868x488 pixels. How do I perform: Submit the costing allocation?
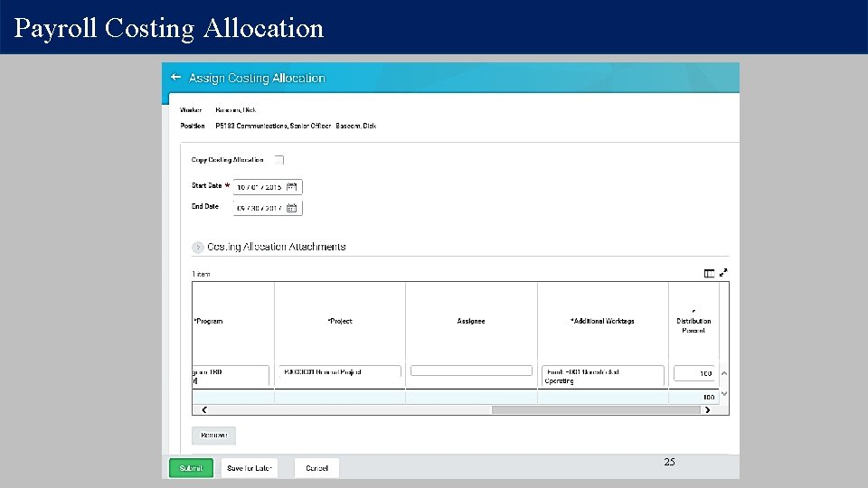191,468
